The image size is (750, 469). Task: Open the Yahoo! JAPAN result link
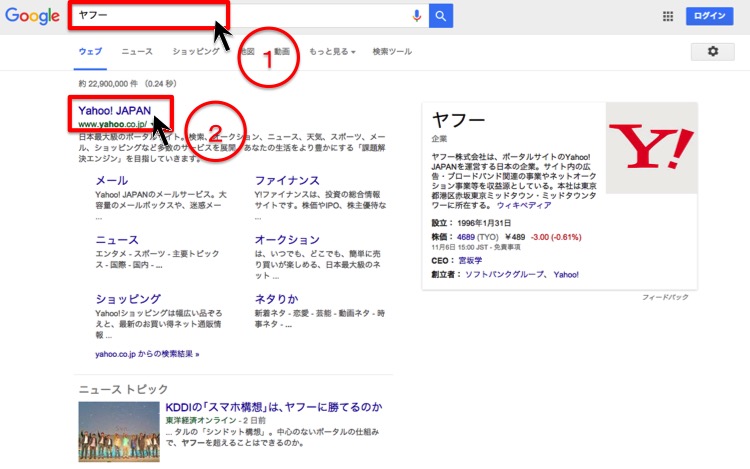tap(115, 110)
